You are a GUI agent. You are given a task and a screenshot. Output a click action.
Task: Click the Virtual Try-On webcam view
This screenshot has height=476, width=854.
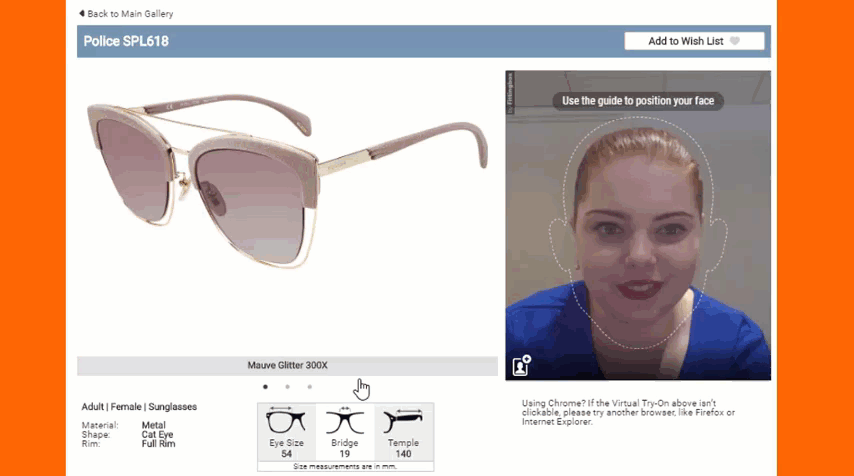638,225
